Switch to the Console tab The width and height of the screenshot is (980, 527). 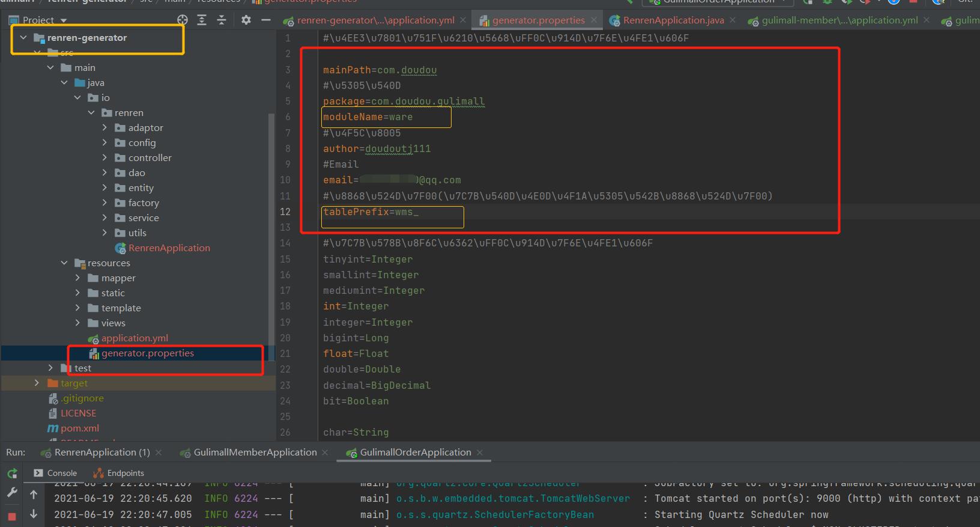(x=55, y=474)
